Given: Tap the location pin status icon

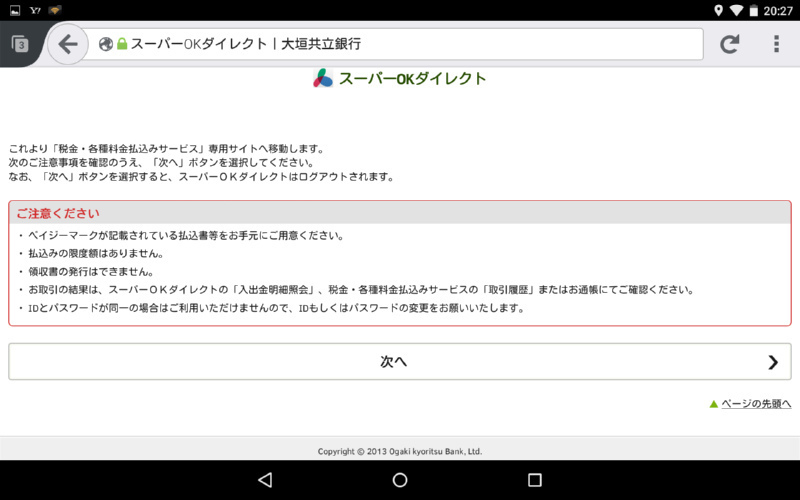Looking at the screenshot, I should [x=718, y=10].
